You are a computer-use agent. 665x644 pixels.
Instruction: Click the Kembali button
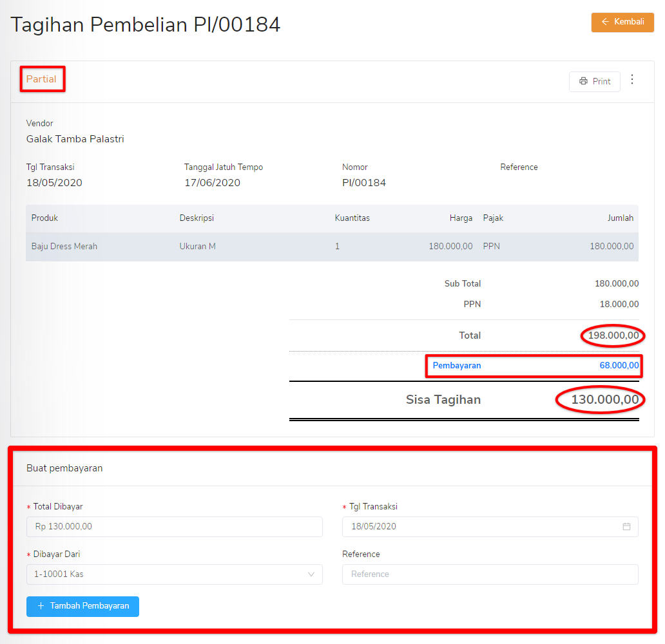pyautogui.click(x=622, y=22)
